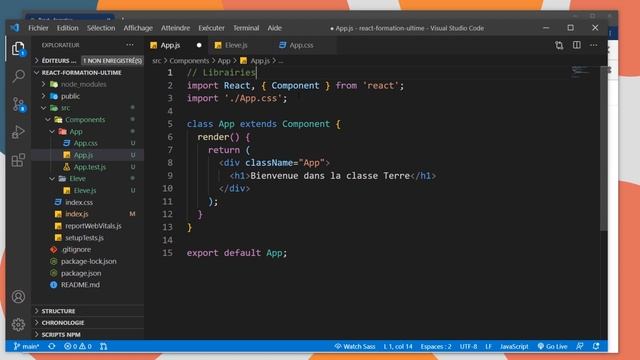This screenshot has width=640, height=360.
Task: Open the Edition menu
Action: coord(67,28)
